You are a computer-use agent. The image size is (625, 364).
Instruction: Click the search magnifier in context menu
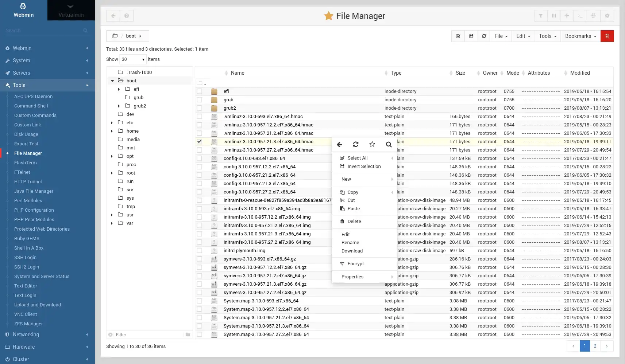coord(389,144)
